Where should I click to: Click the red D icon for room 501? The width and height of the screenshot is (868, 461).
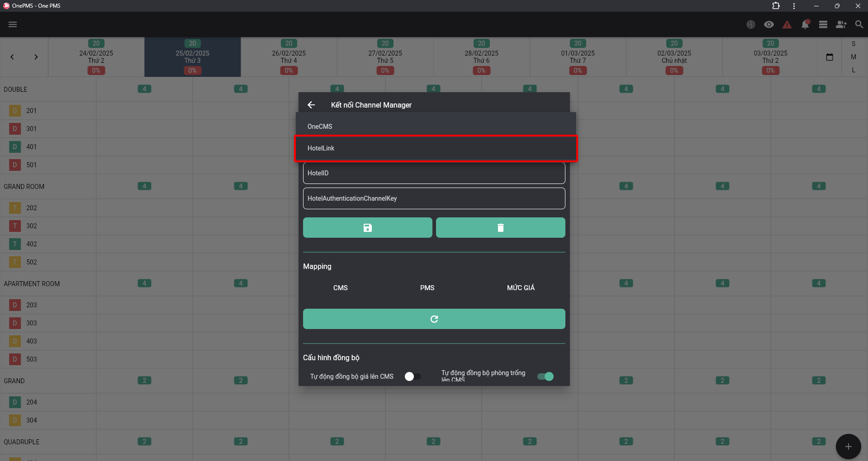(15, 165)
